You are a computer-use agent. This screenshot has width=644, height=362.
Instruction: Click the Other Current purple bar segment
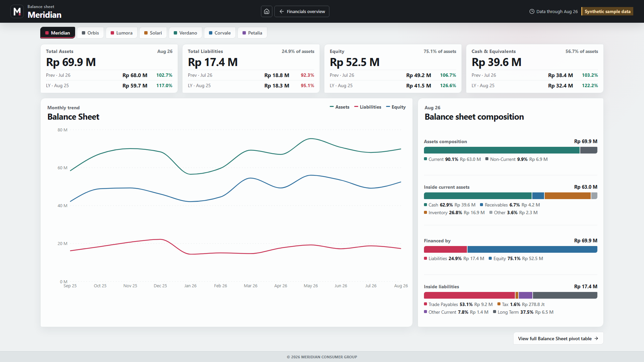click(x=526, y=295)
